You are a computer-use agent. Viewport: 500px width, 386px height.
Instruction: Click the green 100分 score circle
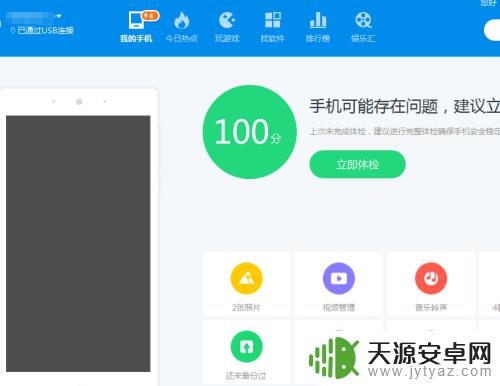pos(249,132)
